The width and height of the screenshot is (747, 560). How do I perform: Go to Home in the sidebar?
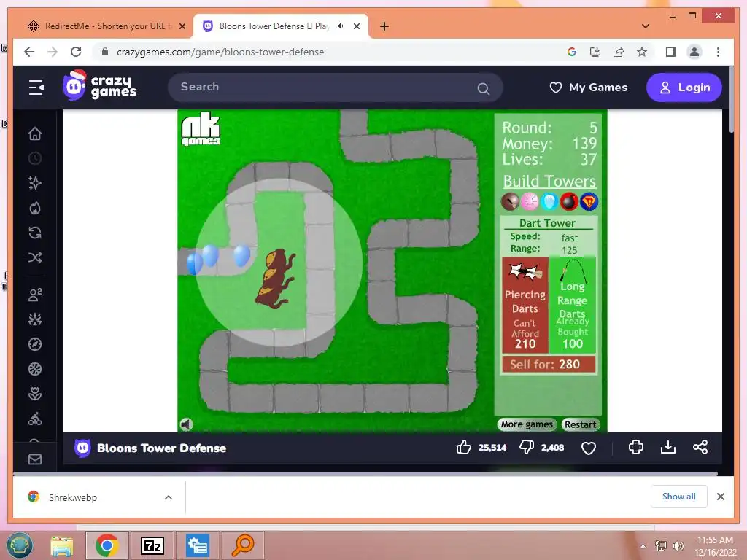coord(35,134)
